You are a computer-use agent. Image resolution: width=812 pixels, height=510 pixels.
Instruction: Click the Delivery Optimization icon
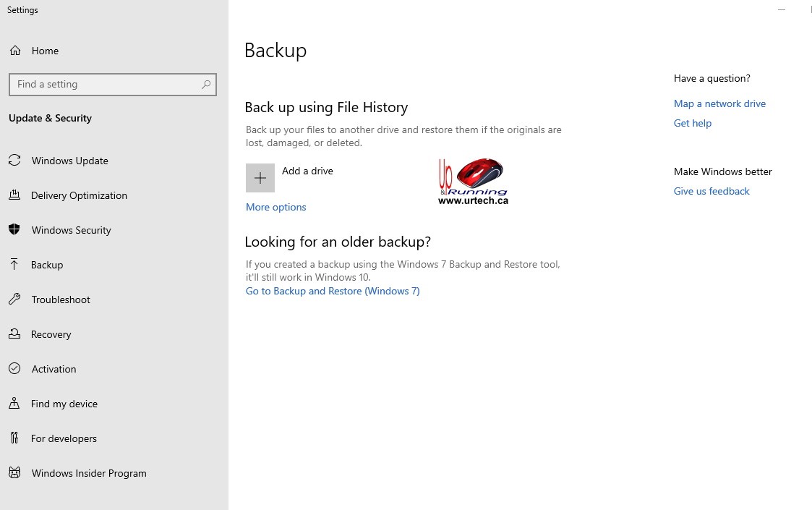click(14, 195)
